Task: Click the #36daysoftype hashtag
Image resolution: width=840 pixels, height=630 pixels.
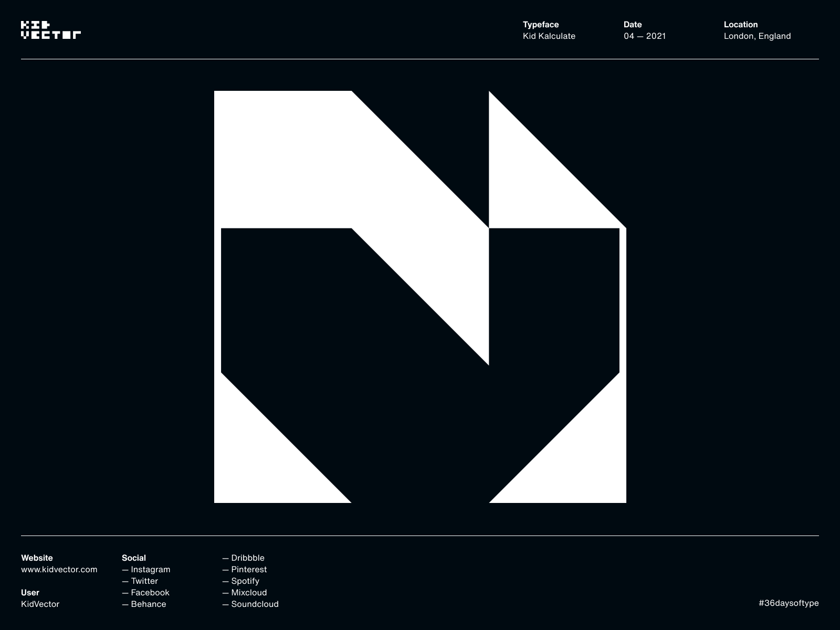Action: pos(789,603)
